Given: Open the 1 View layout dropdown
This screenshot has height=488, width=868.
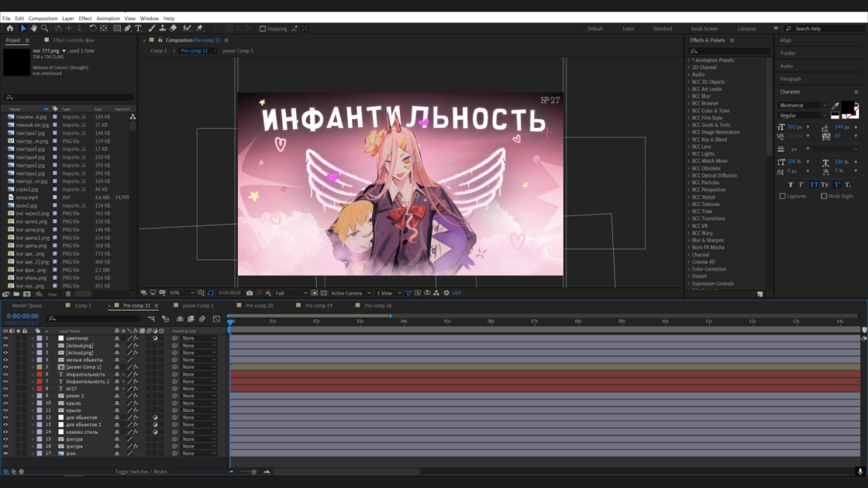Looking at the screenshot, I should (388, 293).
